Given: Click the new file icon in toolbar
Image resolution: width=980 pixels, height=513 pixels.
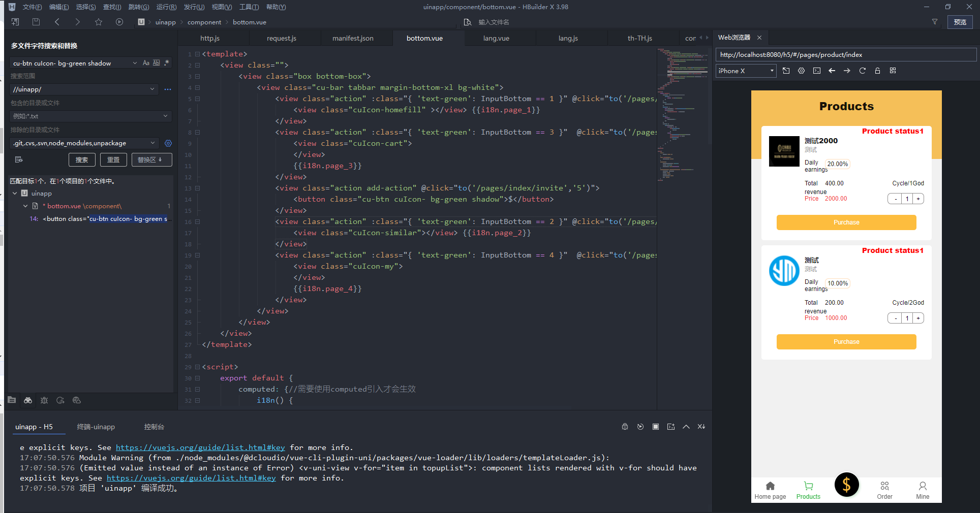Looking at the screenshot, I should click(x=15, y=22).
